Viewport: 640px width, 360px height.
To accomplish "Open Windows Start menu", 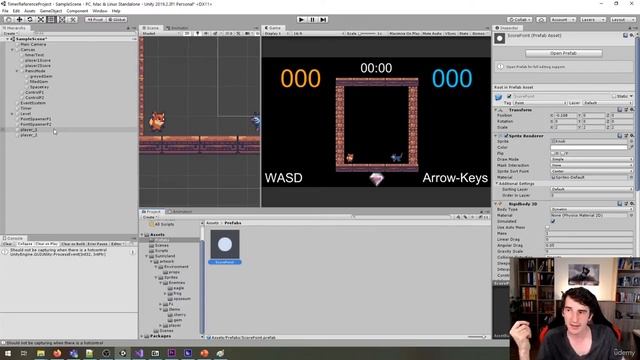I will click(x=8, y=353).
